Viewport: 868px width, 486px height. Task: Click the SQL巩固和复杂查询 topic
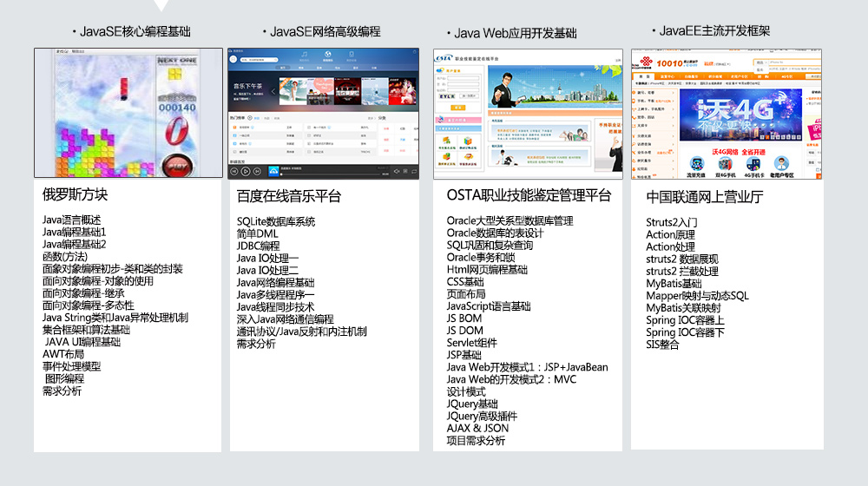[x=490, y=245]
